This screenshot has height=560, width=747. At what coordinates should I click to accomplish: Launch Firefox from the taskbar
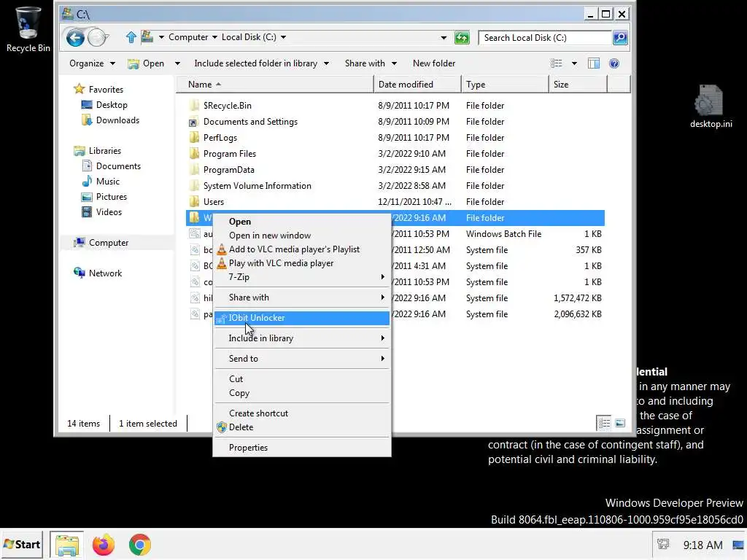(x=104, y=545)
